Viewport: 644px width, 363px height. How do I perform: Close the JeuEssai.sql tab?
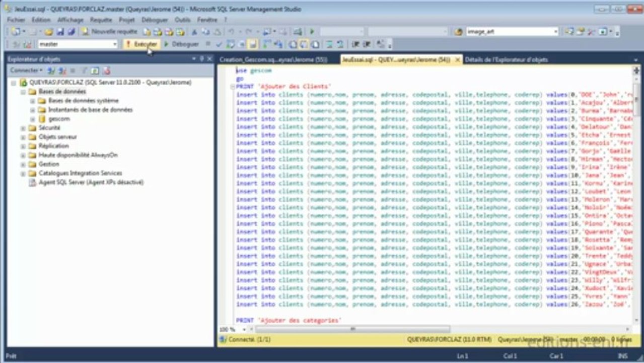point(457,59)
